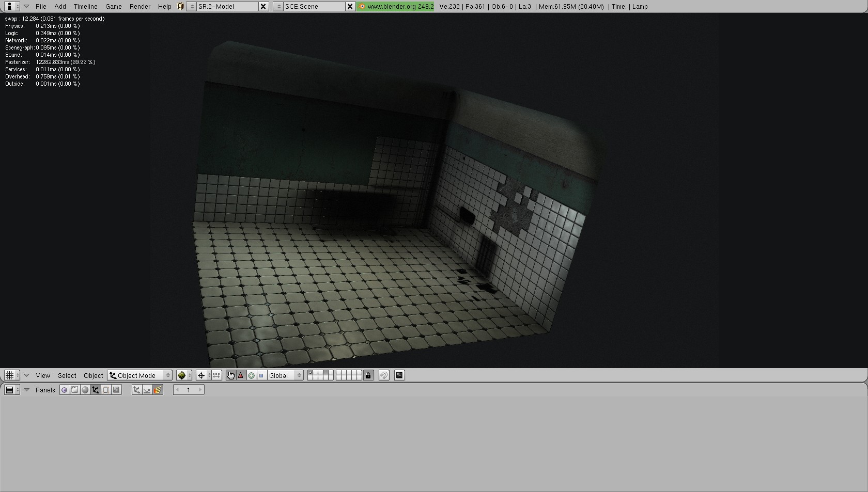
Task: Delete the SR:2-Model screen with X button
Action: click(x=263, y=7)
